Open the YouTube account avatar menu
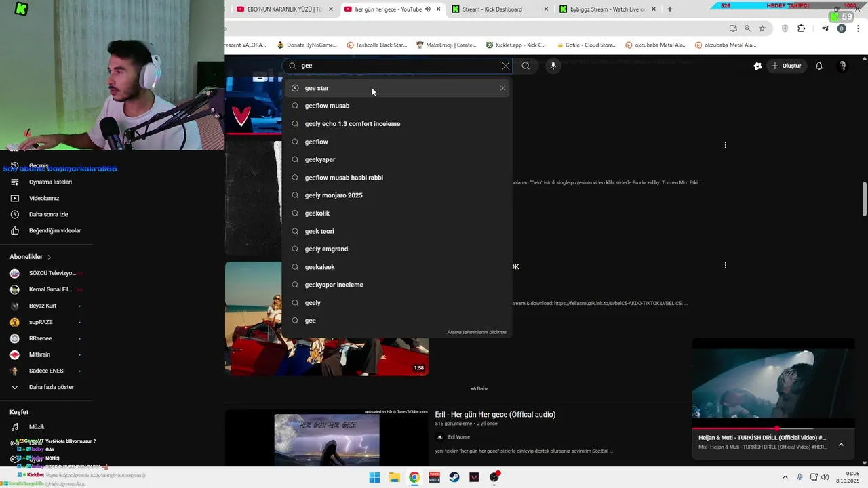The image size is (868, 488). tap(842, 66)
